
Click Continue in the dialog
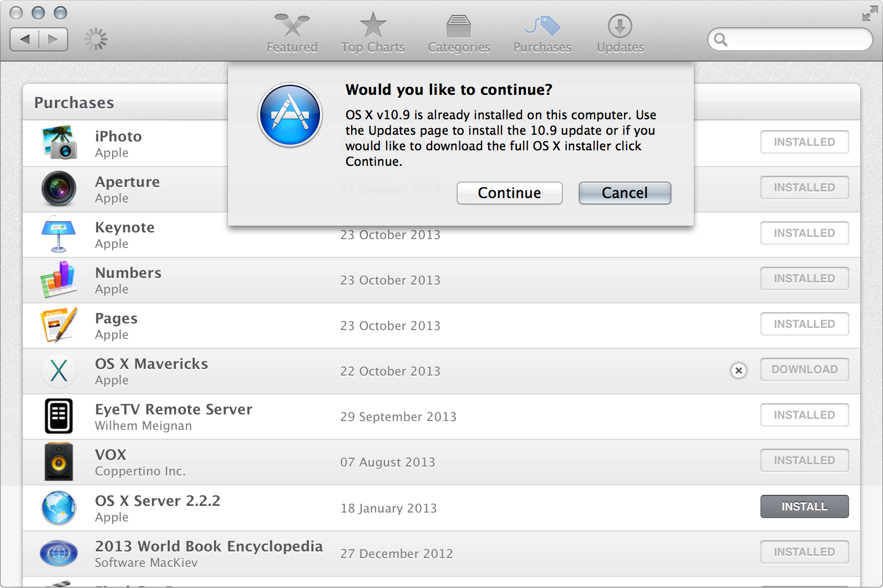[x=509, y=193]
